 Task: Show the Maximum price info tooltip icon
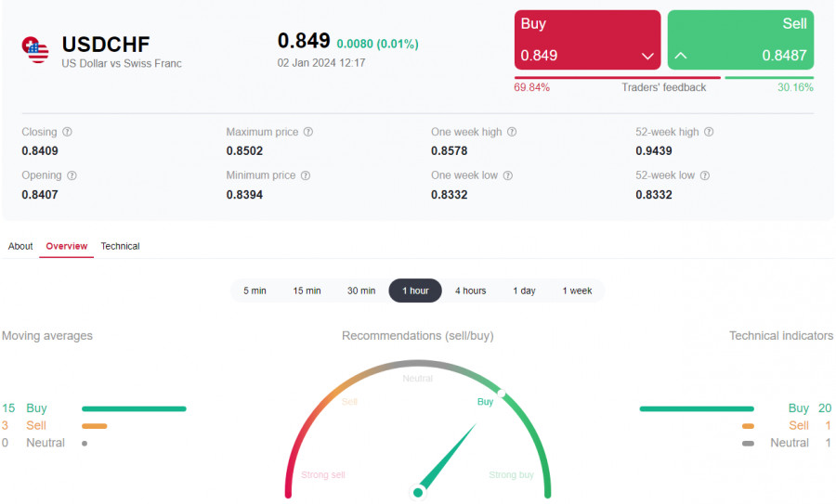308,132
